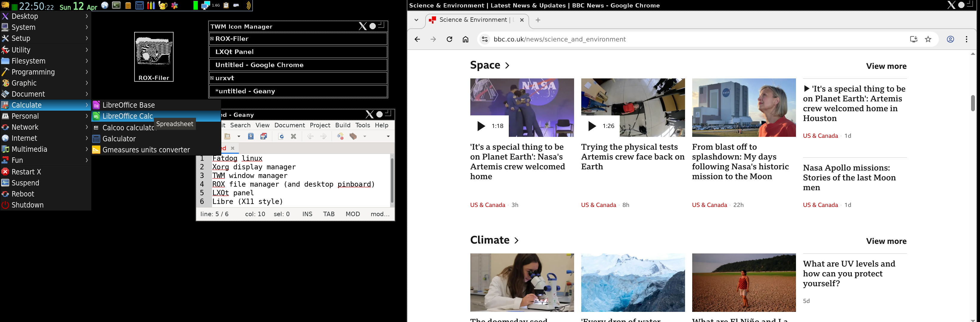Open the Build menu in Geany
980x322 pixels.
[x=342, y=125]
